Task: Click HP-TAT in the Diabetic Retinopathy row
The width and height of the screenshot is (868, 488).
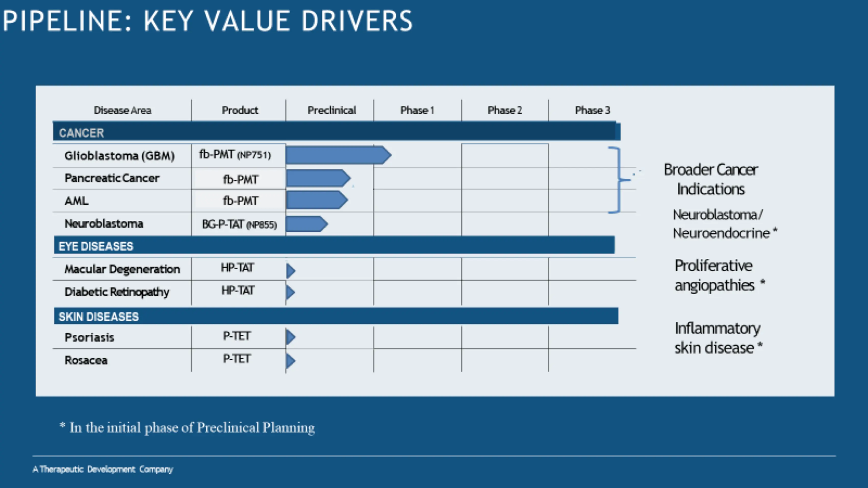Action: [x=238, y=290]
